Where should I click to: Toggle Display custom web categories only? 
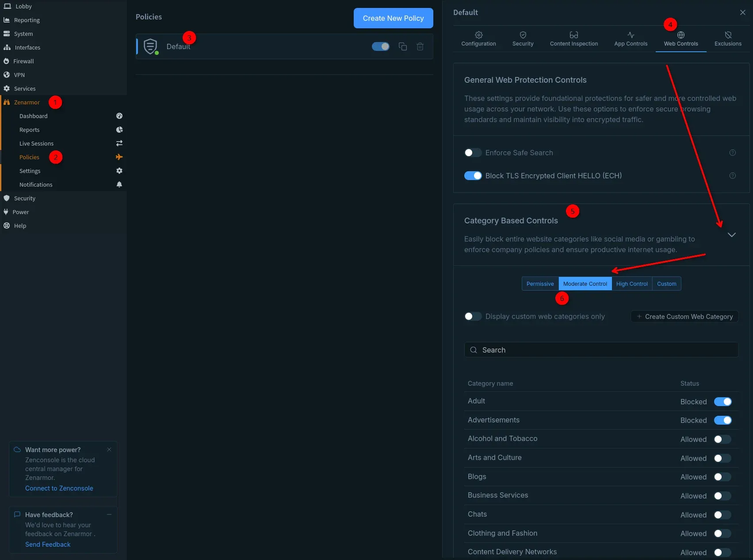[x=473, y=316]
